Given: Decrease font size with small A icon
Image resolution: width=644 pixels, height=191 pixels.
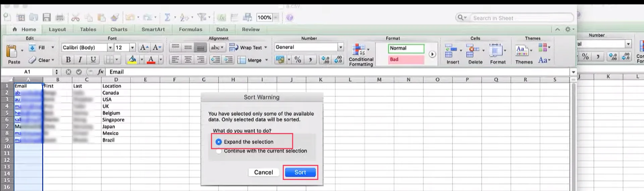Looking at the screenshot, I should pyautogui.click(x=157, y=47).
